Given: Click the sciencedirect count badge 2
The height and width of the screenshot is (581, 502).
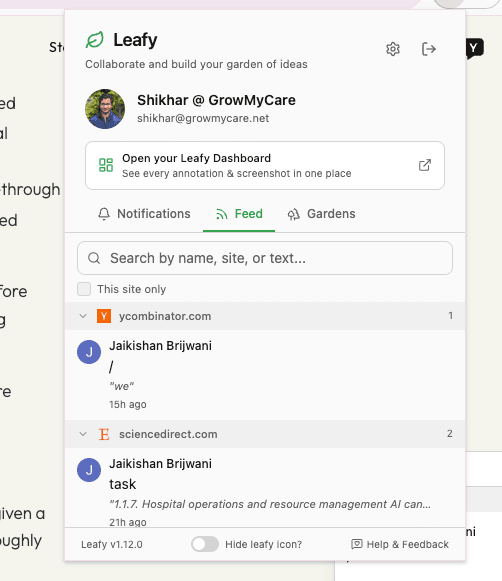Looking at the screenshot, I should (x=450, y=434).
